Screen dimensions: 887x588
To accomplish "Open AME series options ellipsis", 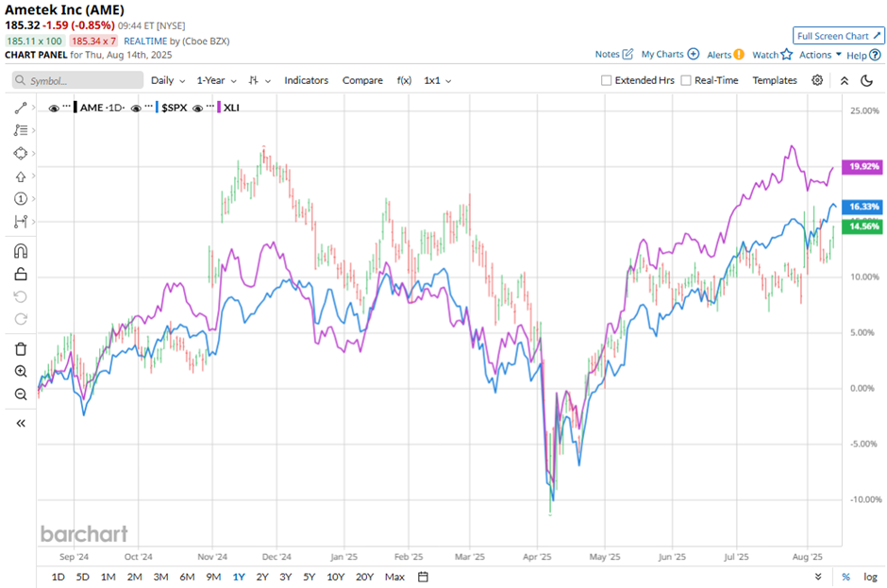I will [x=67, y=106].
